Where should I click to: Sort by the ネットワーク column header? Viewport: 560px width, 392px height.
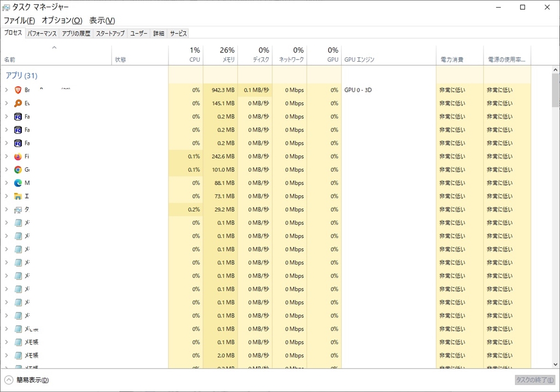click(x=290, y=55)
